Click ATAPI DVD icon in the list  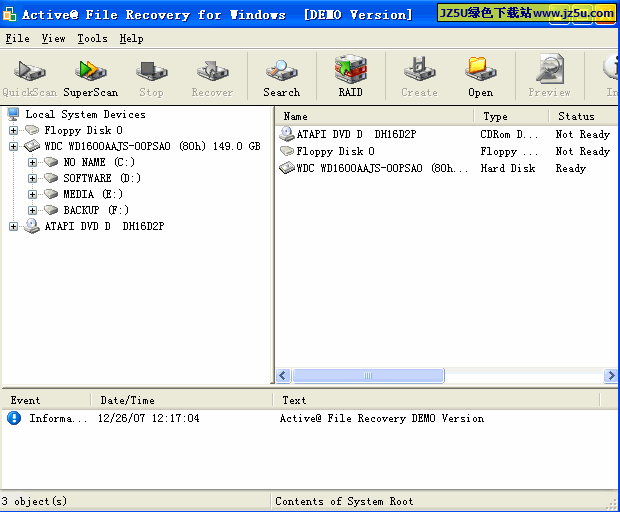pyautogui.click(x=287, y=134)
